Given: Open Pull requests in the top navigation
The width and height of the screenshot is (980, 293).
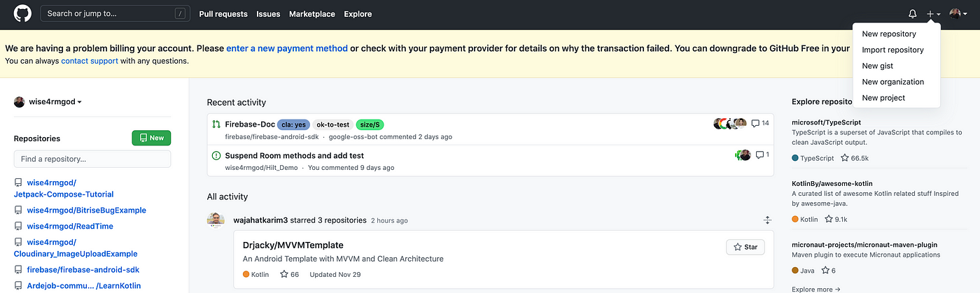Looking at the screenshot, I should (223, 14).
